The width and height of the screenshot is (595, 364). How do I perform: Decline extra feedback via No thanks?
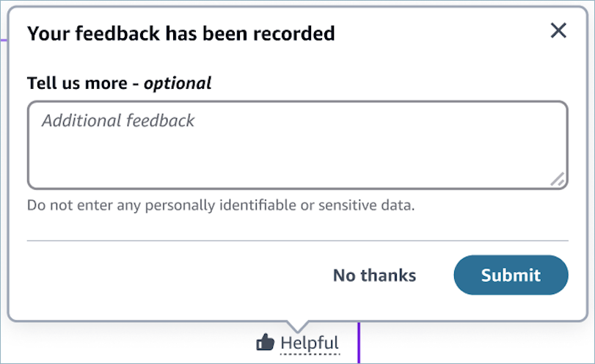374,275
